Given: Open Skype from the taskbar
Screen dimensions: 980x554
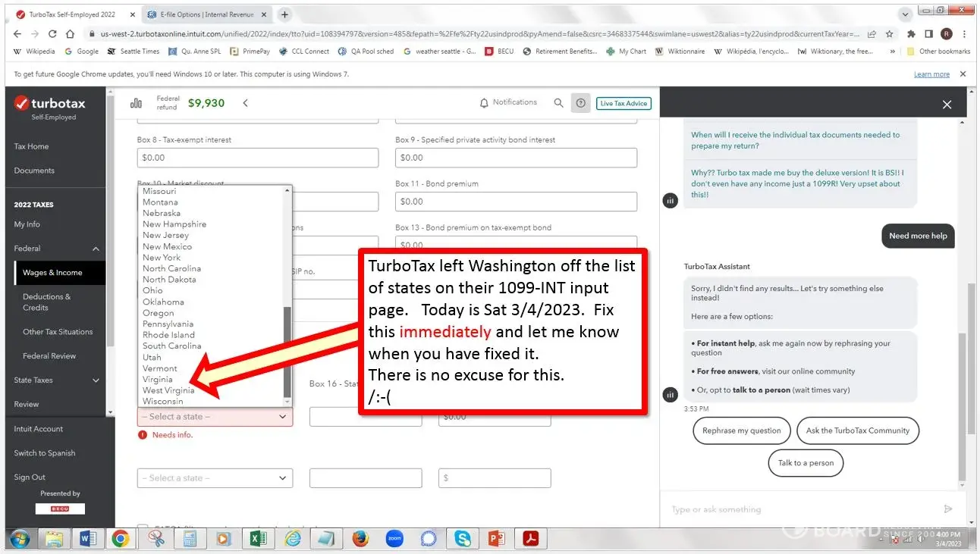Looking at the screenshot, I should click(463, 539).
